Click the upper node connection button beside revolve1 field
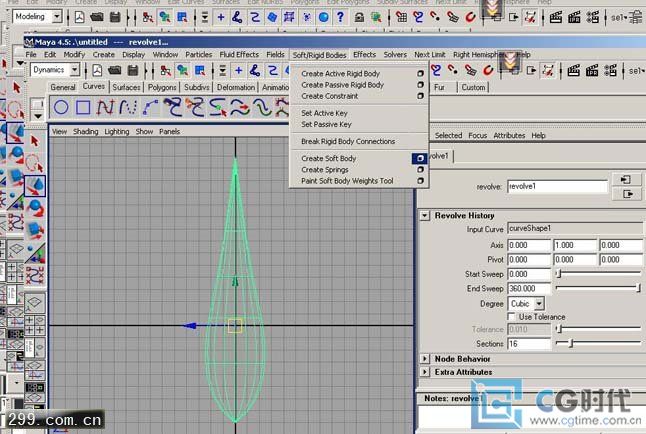 pos(626,179)
